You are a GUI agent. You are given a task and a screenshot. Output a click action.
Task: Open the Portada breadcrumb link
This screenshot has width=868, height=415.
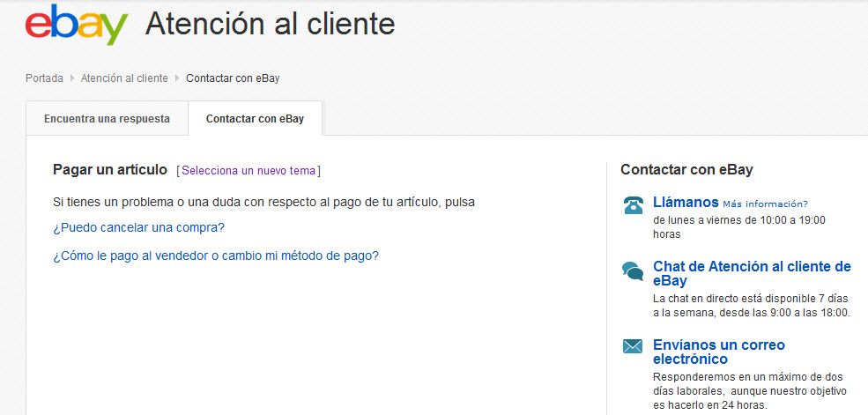click(44, 78)
